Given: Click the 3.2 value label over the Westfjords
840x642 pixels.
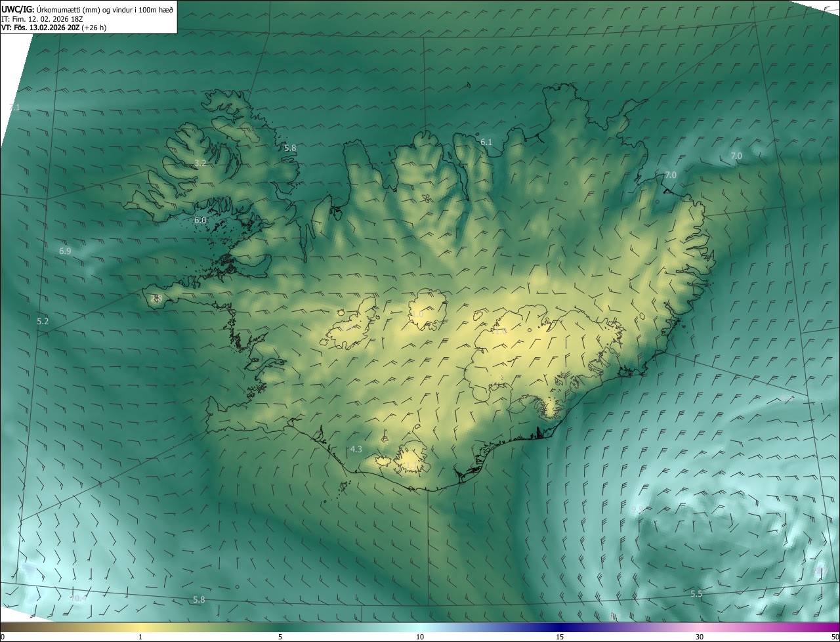Looking at the screenshot, I should (201, 163).
